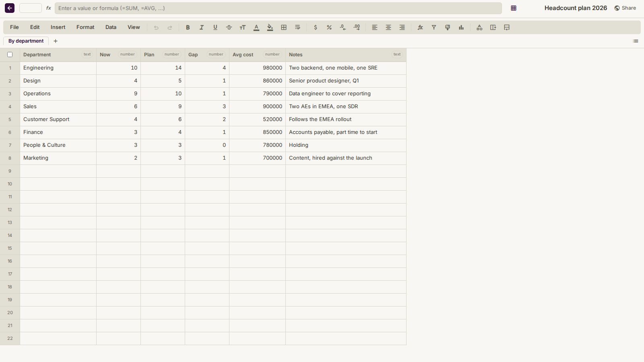Increase decimal places
This screenshot has height=362, width=644.
point(356,27)
